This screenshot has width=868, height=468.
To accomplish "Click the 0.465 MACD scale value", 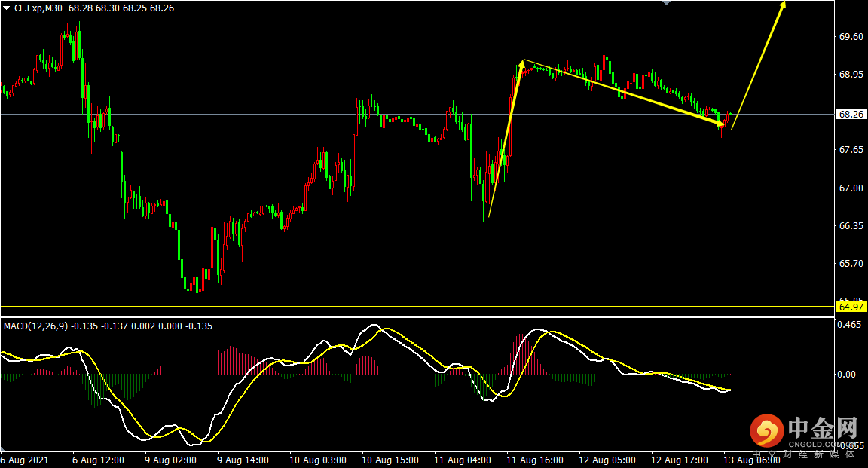I will click(x=850, y=325).
